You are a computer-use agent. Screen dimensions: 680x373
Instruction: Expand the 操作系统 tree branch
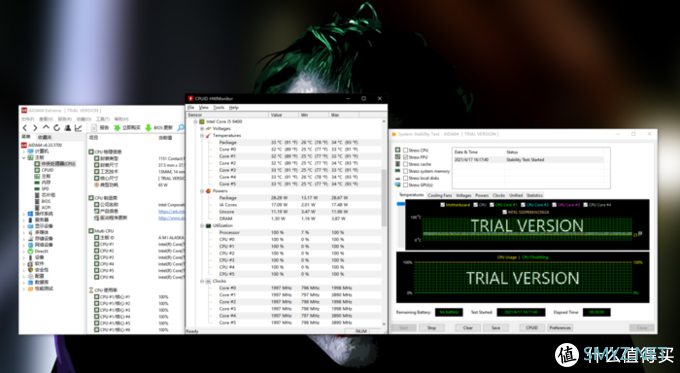pos(24,214)
